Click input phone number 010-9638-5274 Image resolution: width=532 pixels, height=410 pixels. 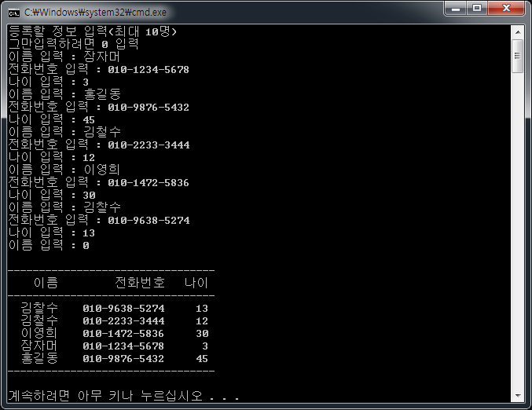click(149, 220)
